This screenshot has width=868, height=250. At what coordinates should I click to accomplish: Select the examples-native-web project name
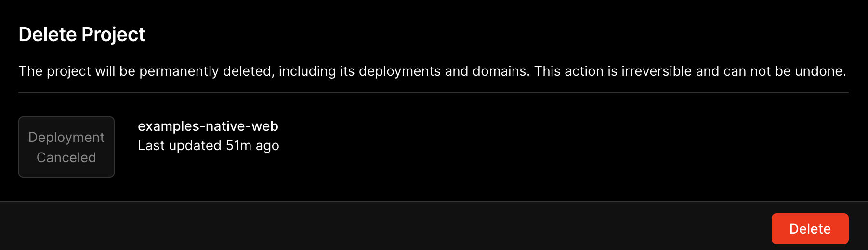click(208, 126)
